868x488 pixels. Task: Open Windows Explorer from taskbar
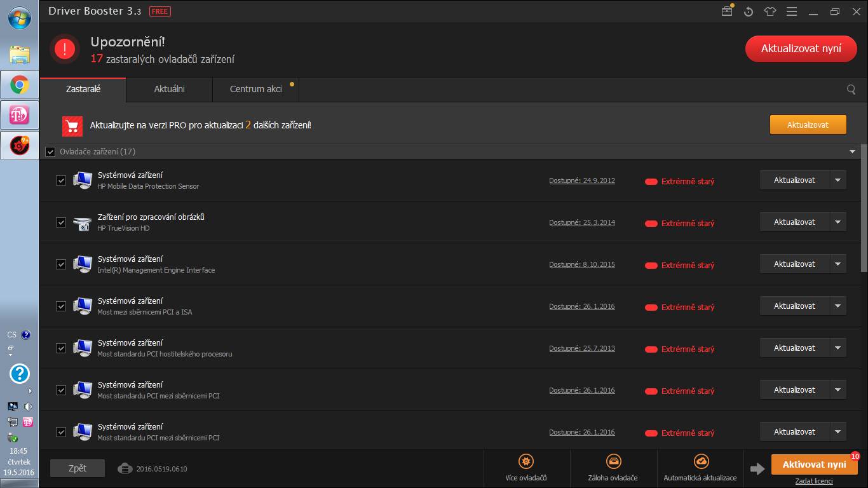20,55
